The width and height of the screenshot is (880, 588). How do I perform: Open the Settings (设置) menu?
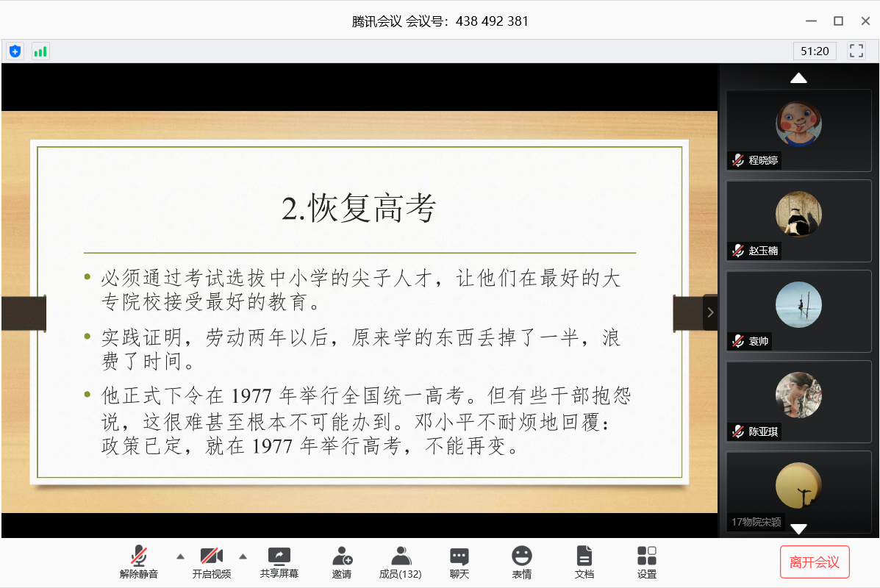pyautogui.click(x=647, y=563)
